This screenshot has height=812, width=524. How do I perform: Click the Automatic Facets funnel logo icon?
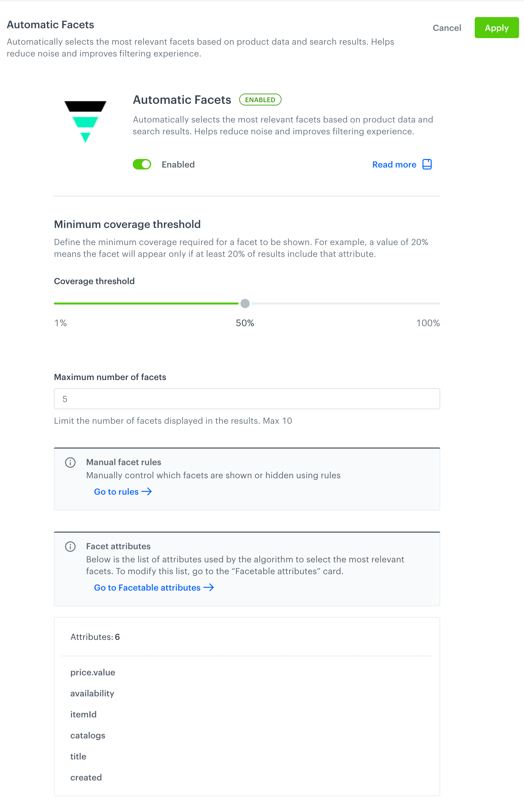tap(85, 122)
